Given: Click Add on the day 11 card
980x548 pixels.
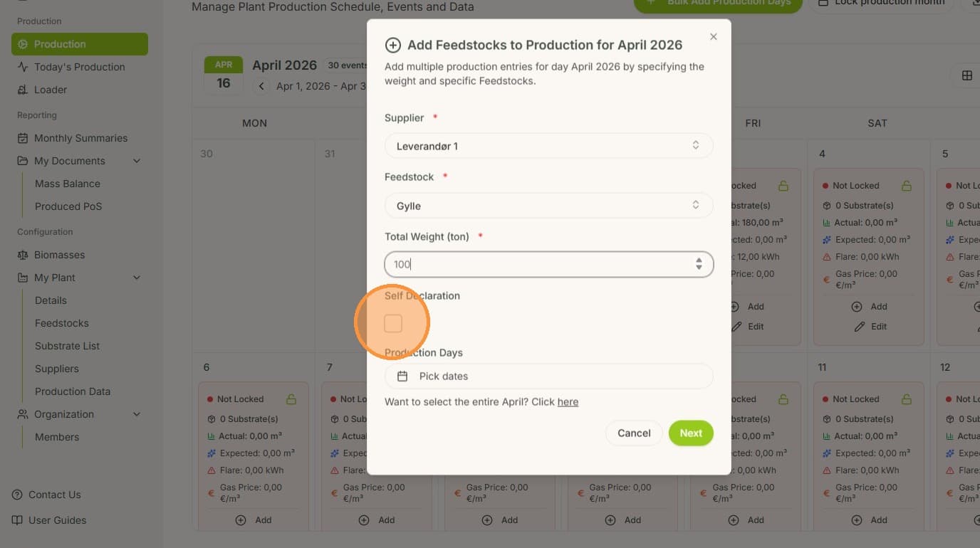Looking at the screenshot, I should click(x=870, y=520).
